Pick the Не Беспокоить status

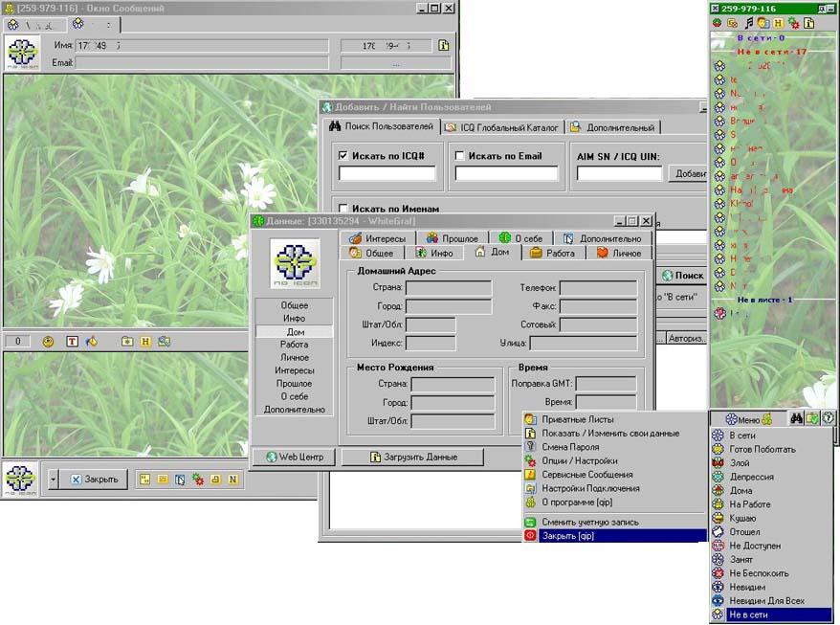pos(771,573)
